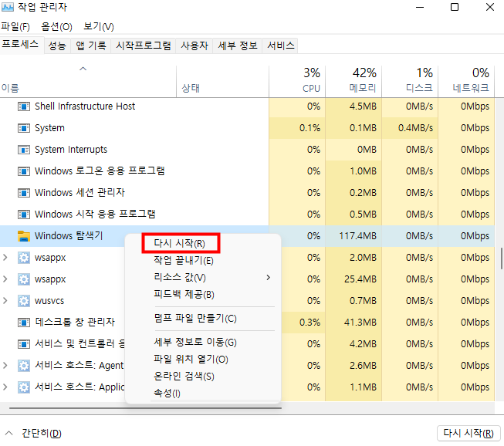Switch to the 서비스 tab

click(281, 46)
